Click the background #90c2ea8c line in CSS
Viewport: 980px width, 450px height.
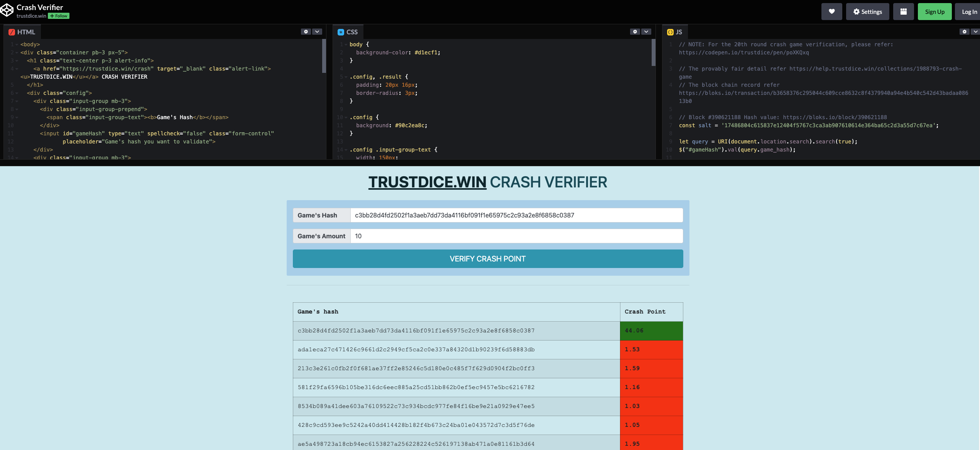coord(391,126)
